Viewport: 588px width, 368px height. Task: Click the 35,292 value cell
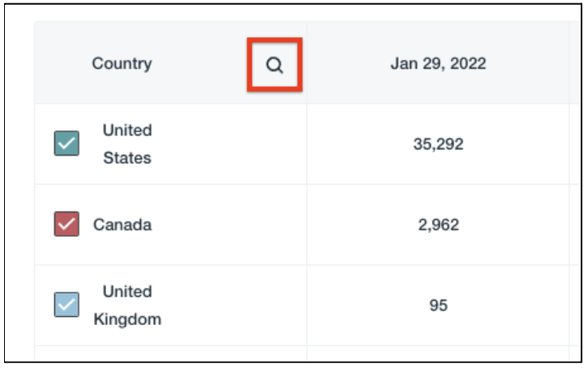click(x=438, y=144)
